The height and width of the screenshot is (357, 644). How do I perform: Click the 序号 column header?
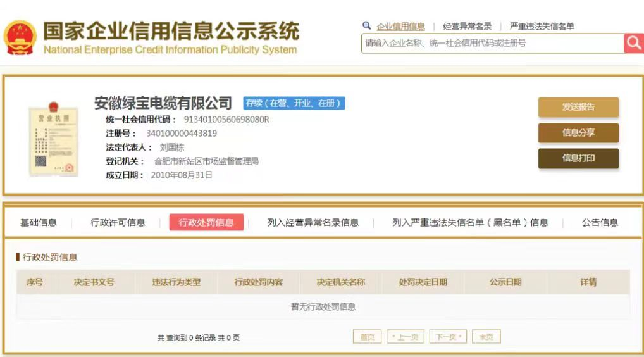click(35, 282)
